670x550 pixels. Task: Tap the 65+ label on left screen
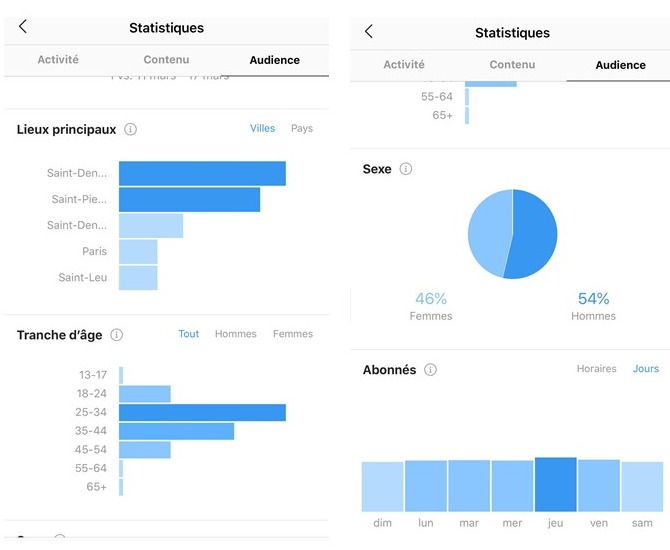pos(96,487)
